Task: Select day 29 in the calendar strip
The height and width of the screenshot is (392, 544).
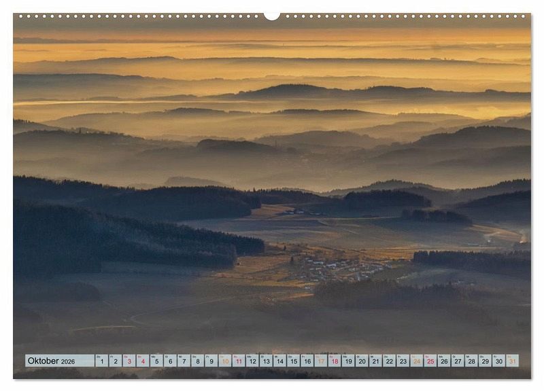Action: (486, 361)
